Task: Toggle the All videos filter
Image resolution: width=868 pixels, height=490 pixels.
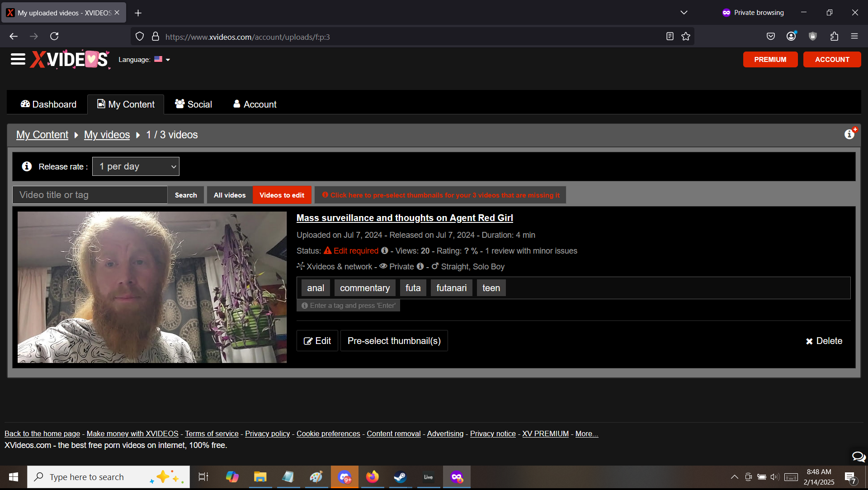Action: click(230, 195)
